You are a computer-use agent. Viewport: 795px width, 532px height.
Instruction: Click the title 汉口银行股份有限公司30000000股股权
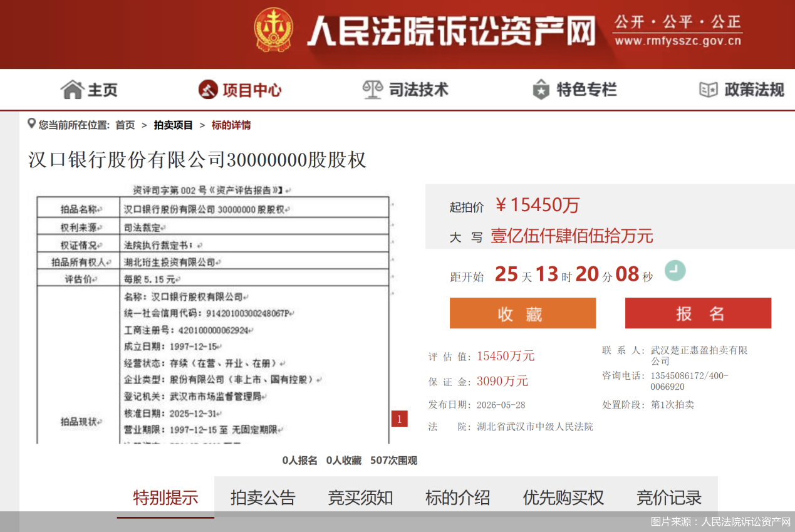pos(197,160)
